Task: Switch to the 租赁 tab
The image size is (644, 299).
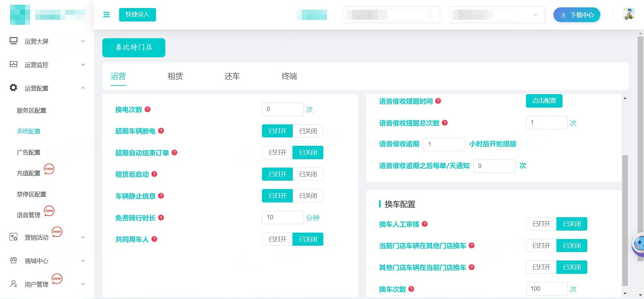Action: click(x=175, y=76)
